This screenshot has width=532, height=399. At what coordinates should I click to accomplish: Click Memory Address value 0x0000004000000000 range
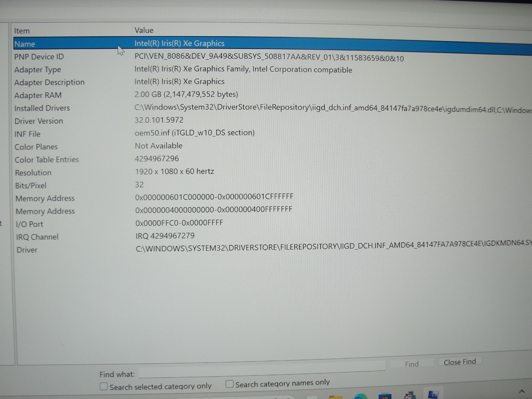tap(214, 210)
